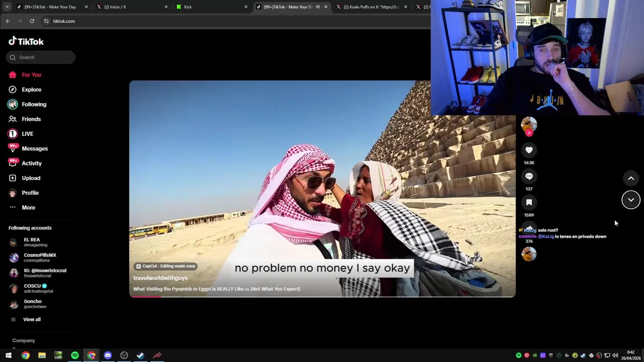
Task: Open the system volume control
Action: click(615, 355)
